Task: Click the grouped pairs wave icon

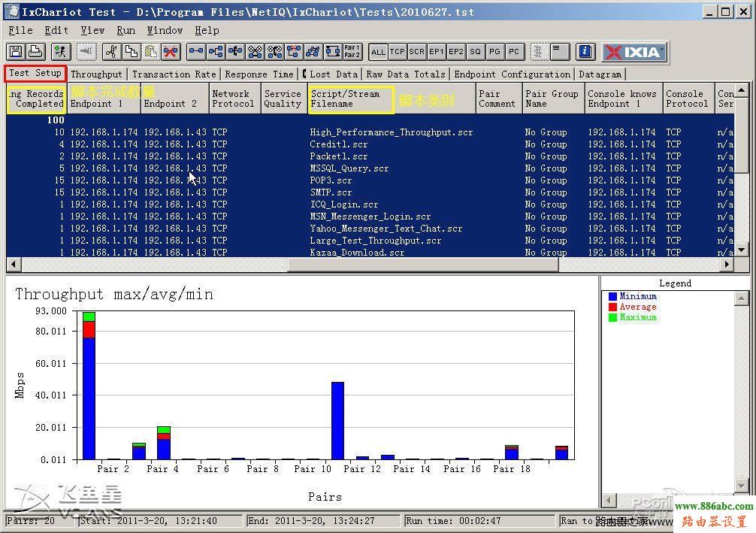Action: [x=313, y=52]
